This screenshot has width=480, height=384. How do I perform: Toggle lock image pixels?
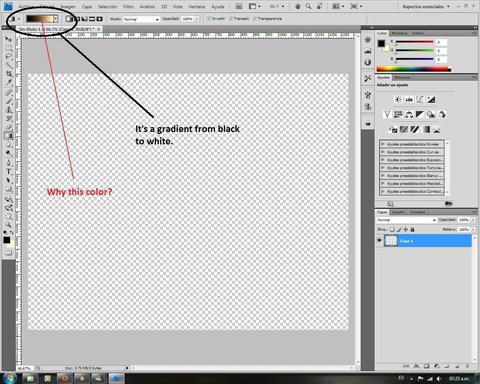[399, 229]
